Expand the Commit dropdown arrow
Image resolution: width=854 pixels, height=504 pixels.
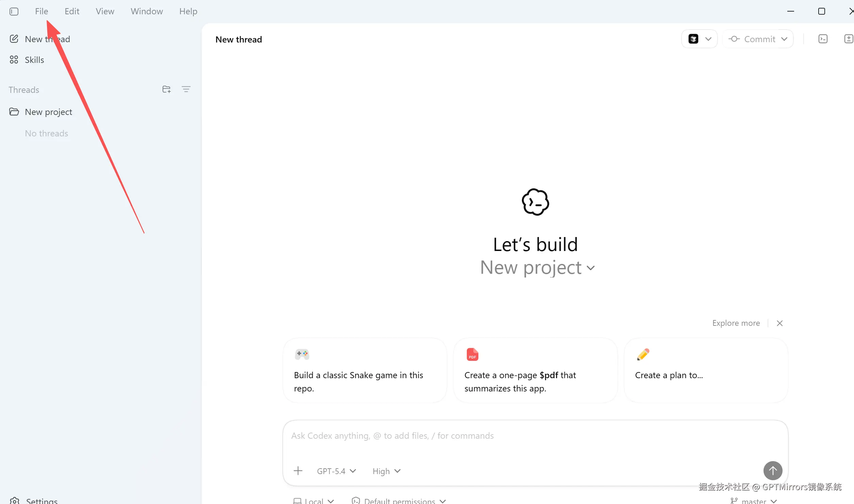(x=784, y=39)
